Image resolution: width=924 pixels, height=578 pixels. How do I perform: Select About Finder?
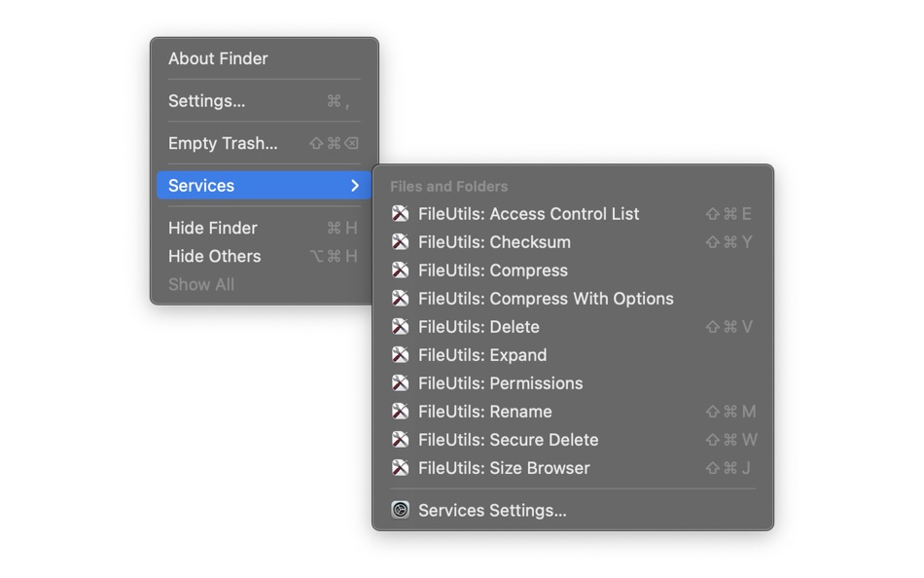(x=218, y=58)
